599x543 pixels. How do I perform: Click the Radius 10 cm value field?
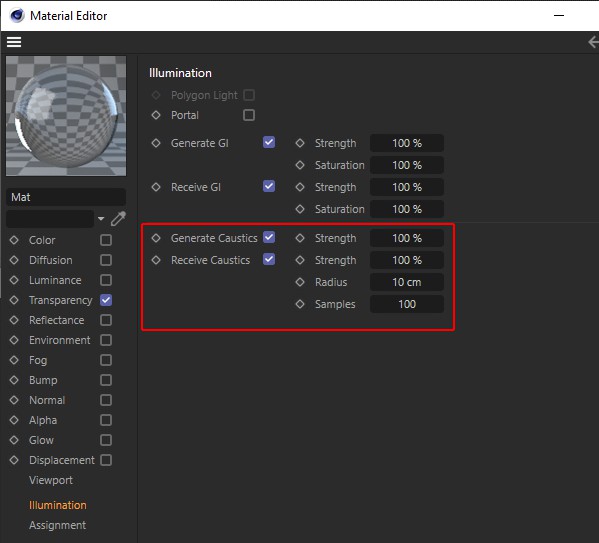point(407,282)
